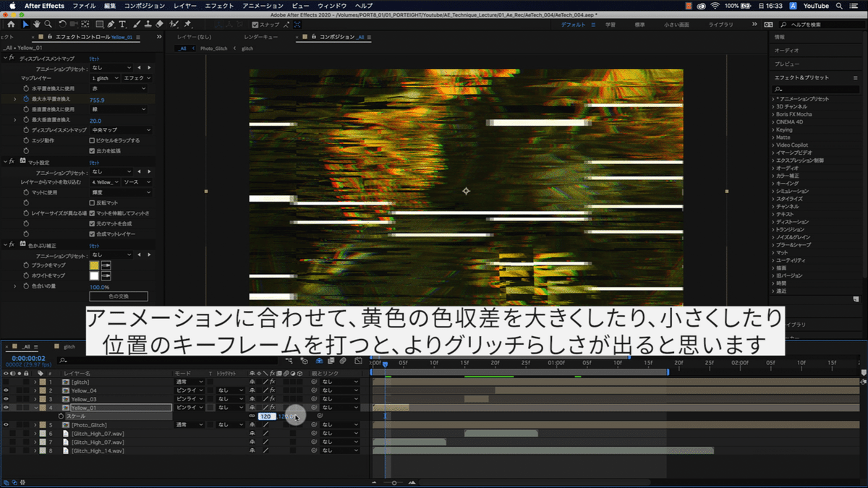Open 垂直置き換えに使用 dropdown showing 緑
Viewport: 868px width, 488px height.
pos(120,109)
